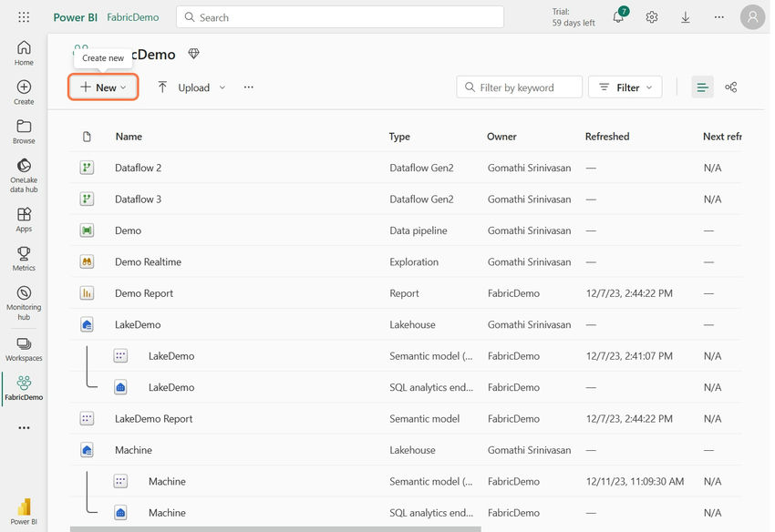Open notifications bell icon

click(x=618, y=17)
